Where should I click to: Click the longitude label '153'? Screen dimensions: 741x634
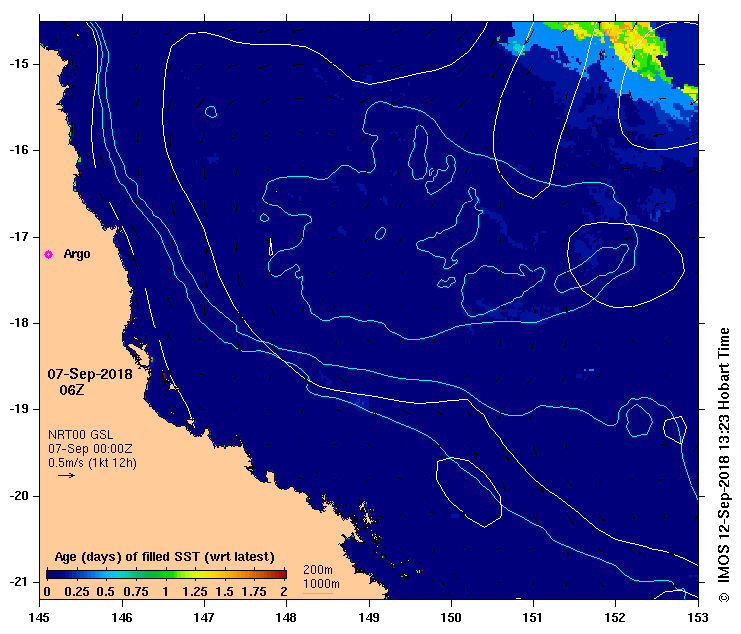coord(698,617)
